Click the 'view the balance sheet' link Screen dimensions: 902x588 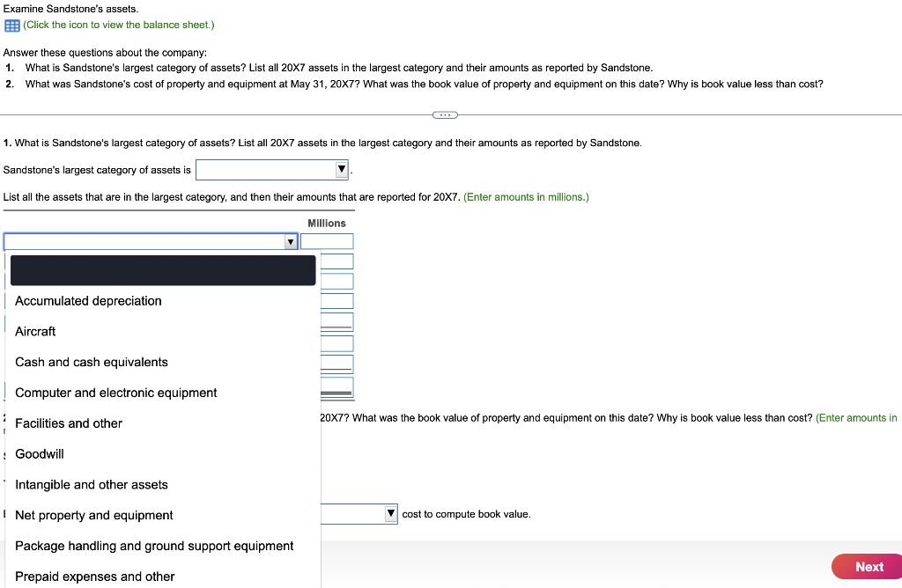(x=119, y=25)
